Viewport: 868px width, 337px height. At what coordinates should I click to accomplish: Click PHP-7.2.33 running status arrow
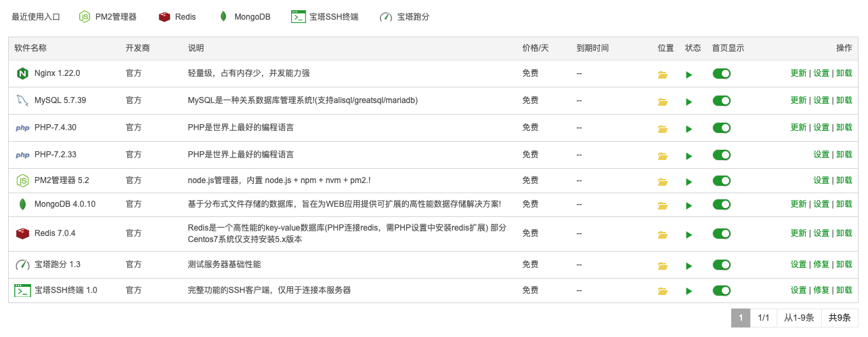point(689,156)
